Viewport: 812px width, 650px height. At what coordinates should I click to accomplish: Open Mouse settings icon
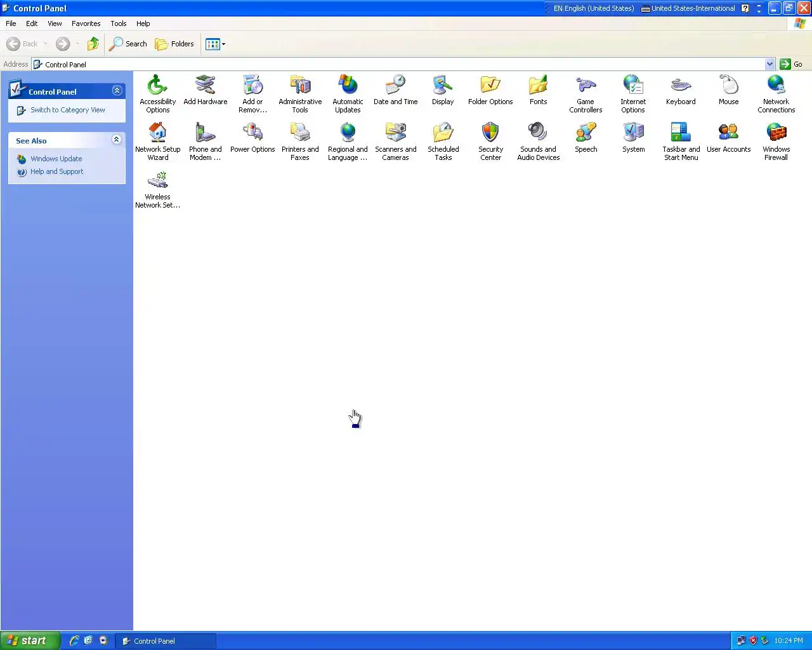pyautogui.click(x=728, y=90)
